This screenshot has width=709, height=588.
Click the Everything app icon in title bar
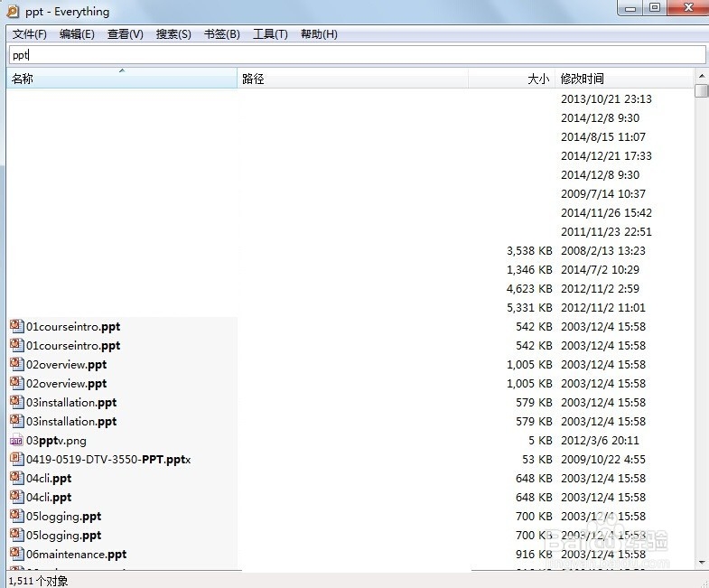(14, 12)
